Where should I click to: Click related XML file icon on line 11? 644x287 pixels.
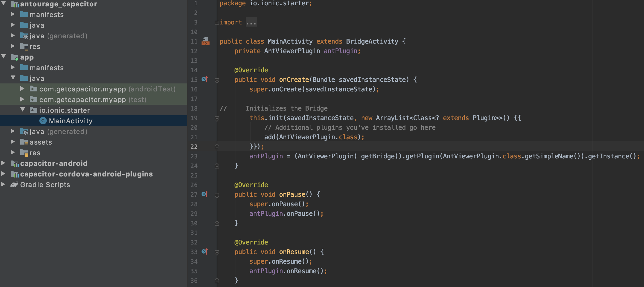(x=205, y=41)
